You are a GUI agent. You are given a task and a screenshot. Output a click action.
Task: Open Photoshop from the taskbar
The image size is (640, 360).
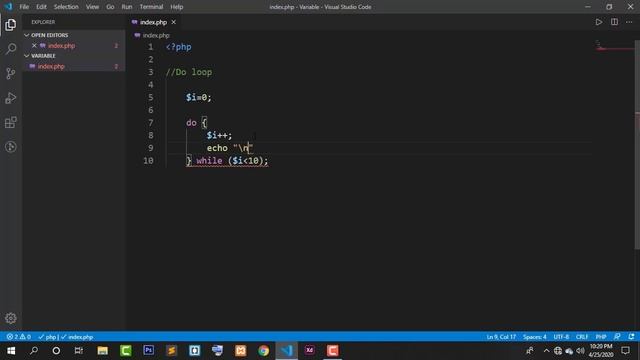click(x=149, y=351)
